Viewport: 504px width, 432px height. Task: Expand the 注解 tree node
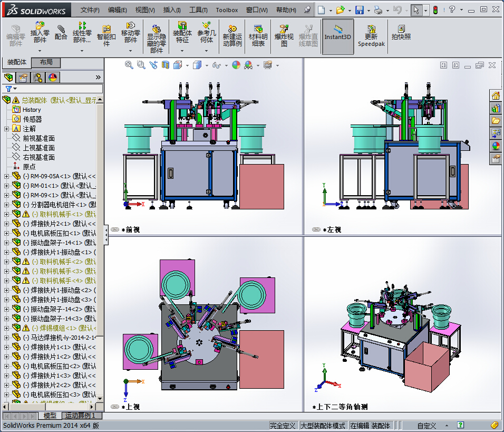(6, 129)
